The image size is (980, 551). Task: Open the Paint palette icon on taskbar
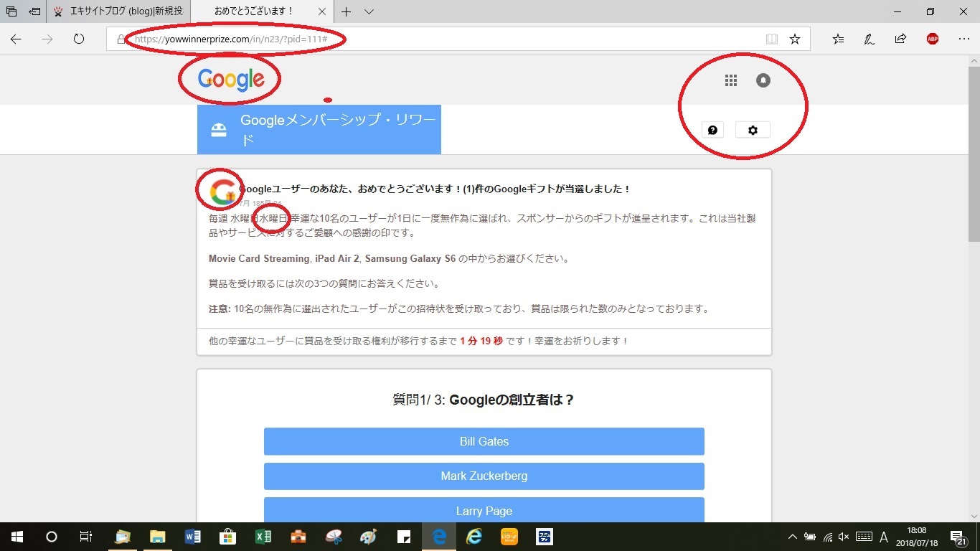pos(369,537)
